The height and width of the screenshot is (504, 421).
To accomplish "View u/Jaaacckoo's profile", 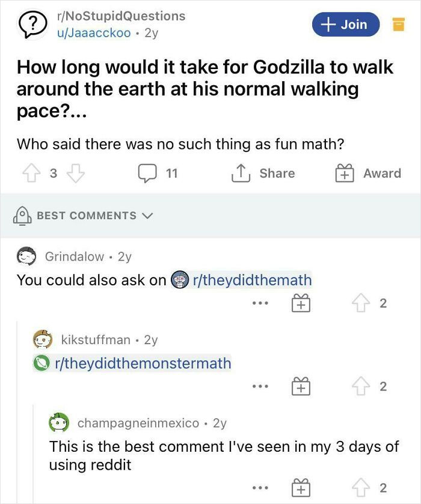I will pyautogui.click(x=93, y=33).
